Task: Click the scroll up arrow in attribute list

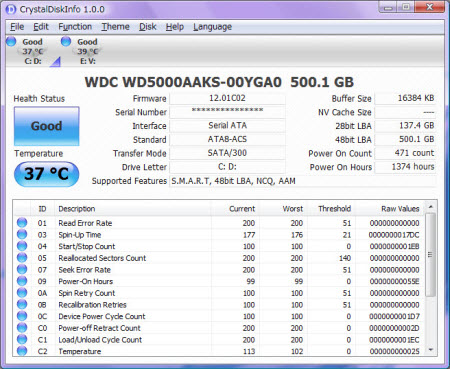Action: point(431,207)
